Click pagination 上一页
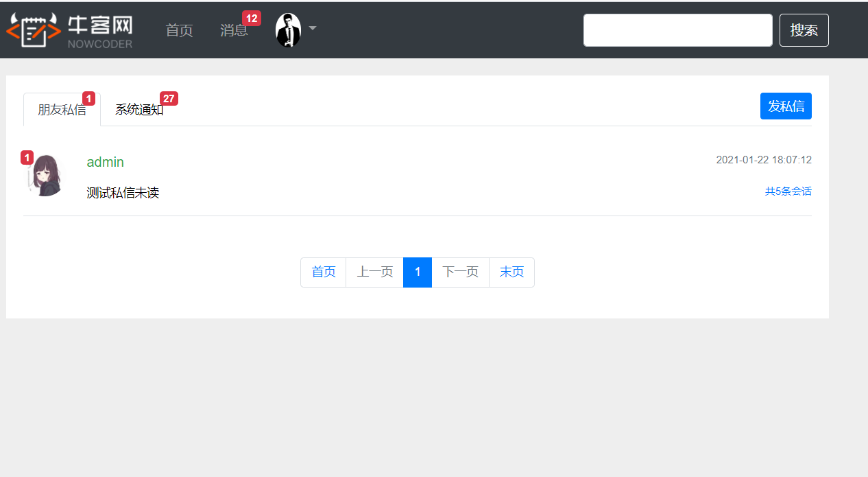Screen dimensions: 868x477 (x=375, y=272)
